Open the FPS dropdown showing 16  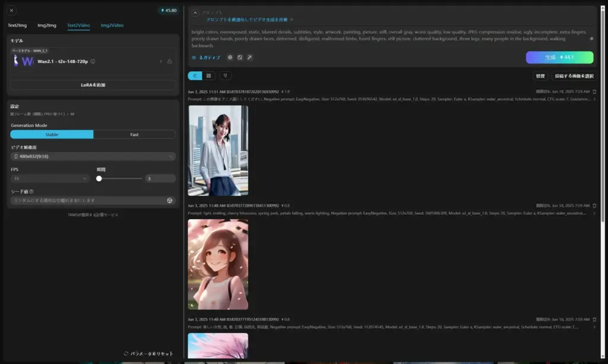pos(50,178)
